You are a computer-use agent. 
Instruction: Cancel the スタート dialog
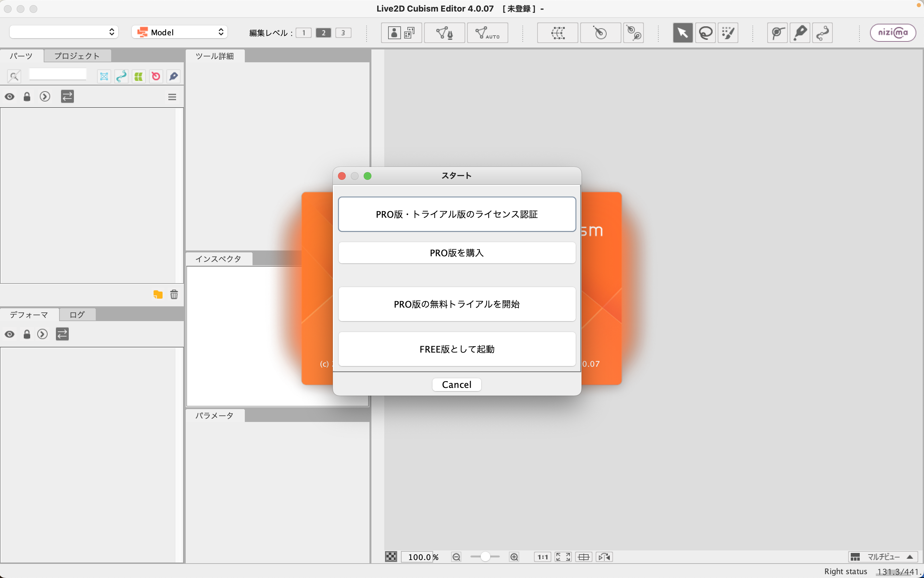[457, 385]
